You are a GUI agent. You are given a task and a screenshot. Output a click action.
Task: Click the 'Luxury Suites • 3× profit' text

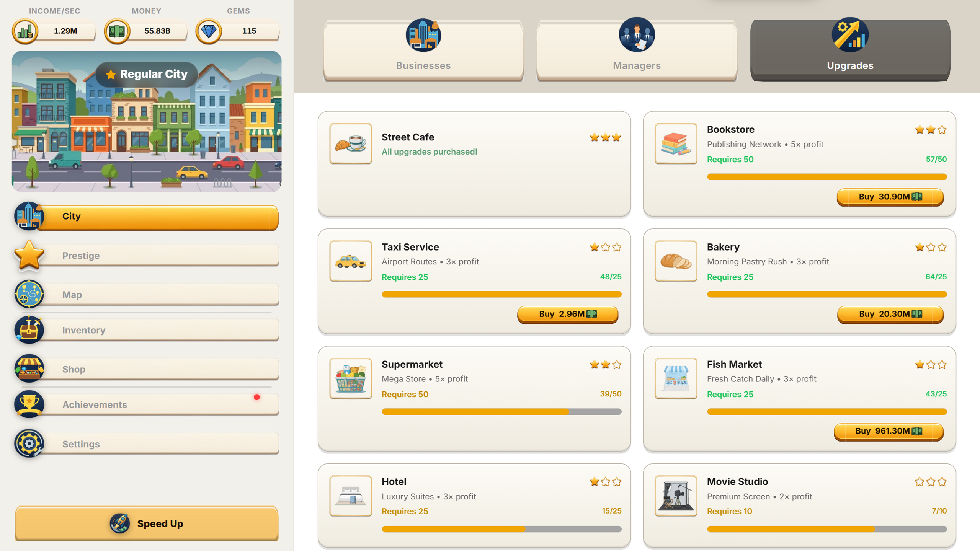tap(429, 496)
